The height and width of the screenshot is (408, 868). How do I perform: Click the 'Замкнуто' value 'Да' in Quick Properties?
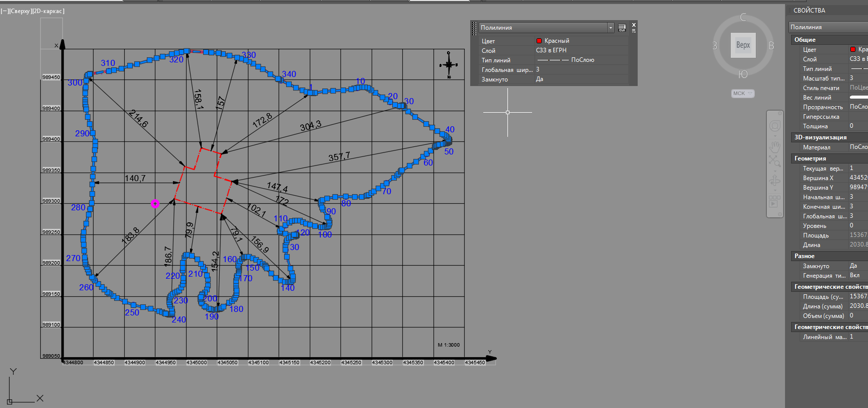[540, 79]
